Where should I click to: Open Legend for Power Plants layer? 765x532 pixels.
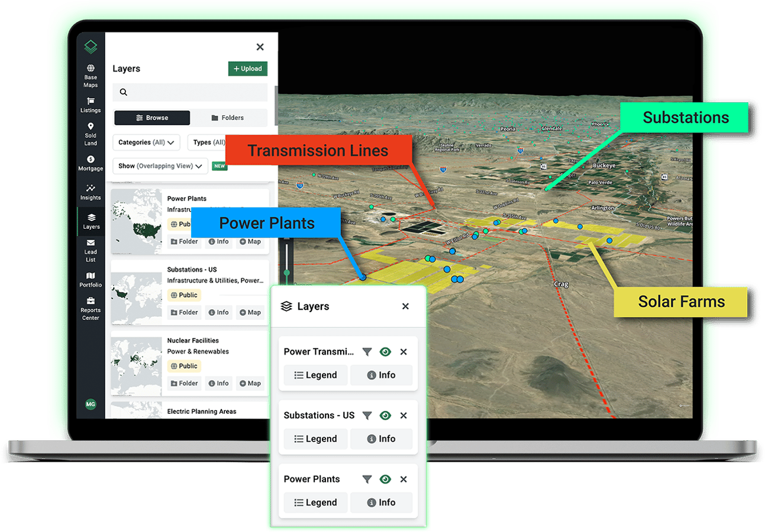(315, 502)
